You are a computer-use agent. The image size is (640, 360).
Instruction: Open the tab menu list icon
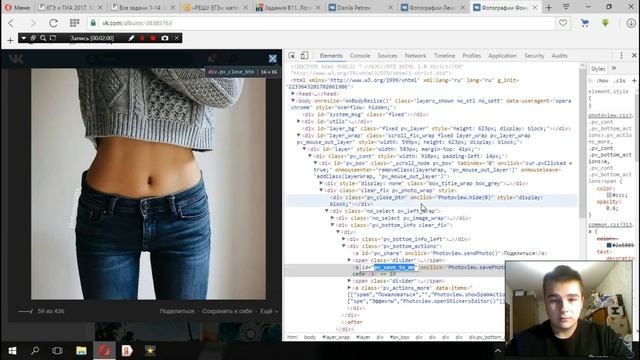566,7
